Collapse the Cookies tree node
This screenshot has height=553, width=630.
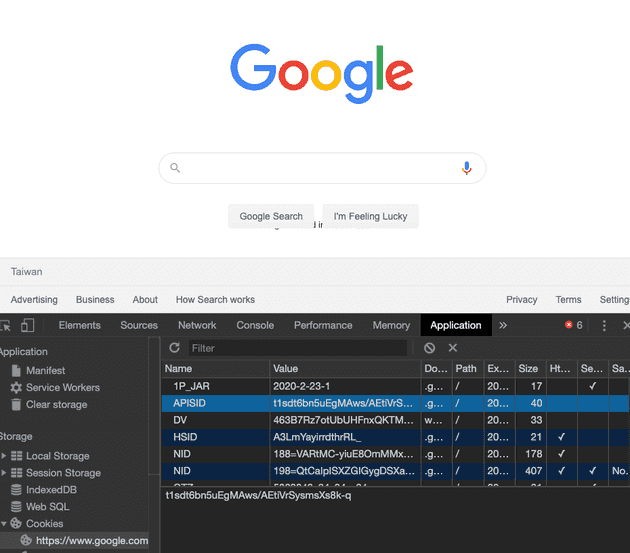4,524
